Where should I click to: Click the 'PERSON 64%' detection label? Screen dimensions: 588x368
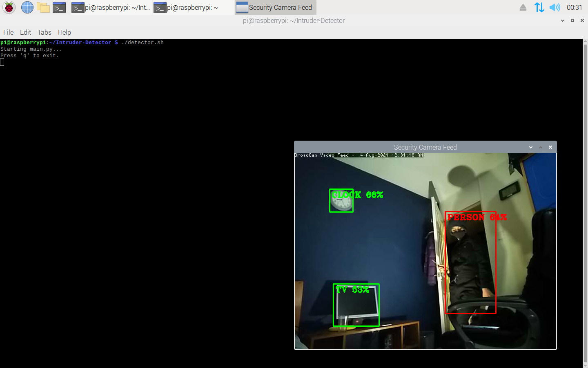coord(477,217)
